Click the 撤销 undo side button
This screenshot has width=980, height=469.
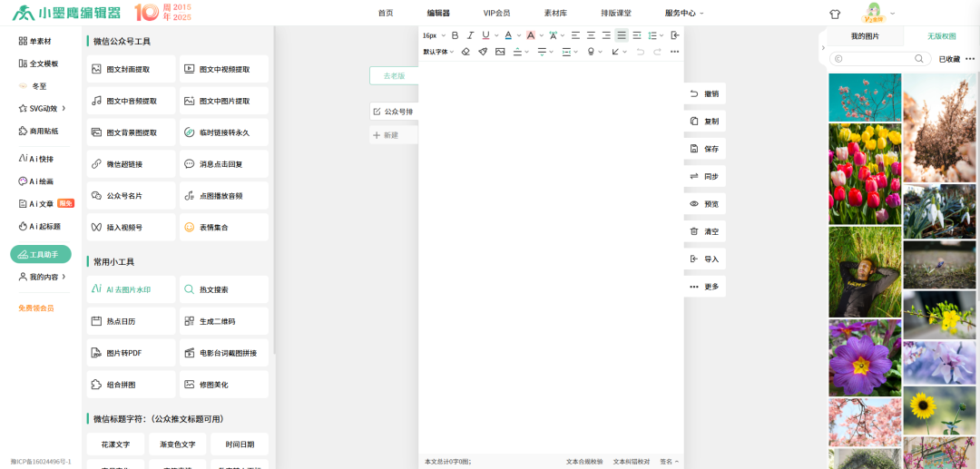click(x=705, y=93)
